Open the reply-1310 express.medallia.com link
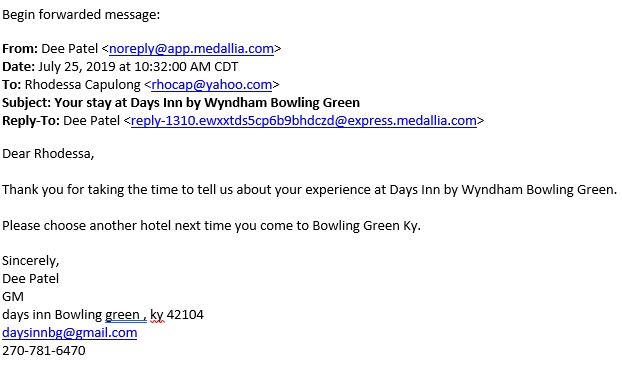Image resolution: width=622 pixels, height=391 pixels. pos(304,121)
